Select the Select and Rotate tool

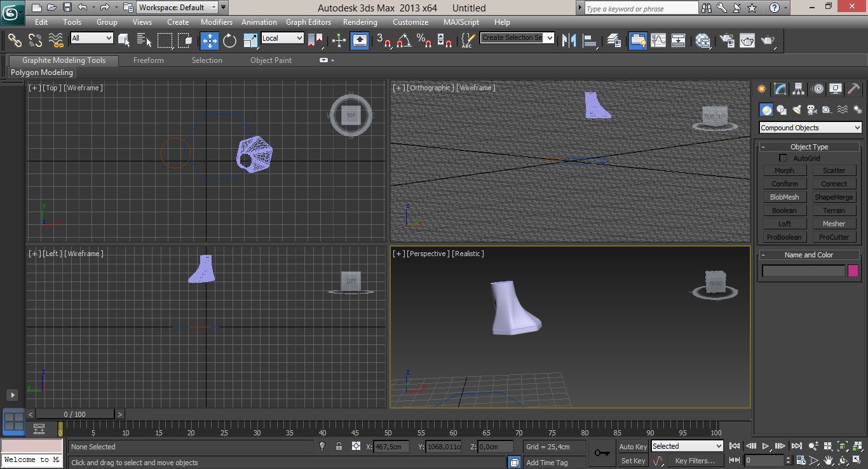point(229,40)
